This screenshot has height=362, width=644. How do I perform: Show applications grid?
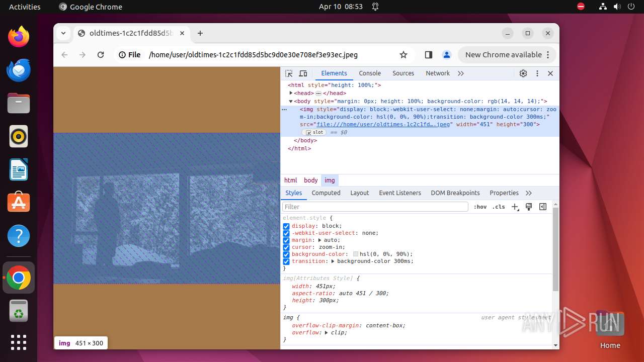19,342
